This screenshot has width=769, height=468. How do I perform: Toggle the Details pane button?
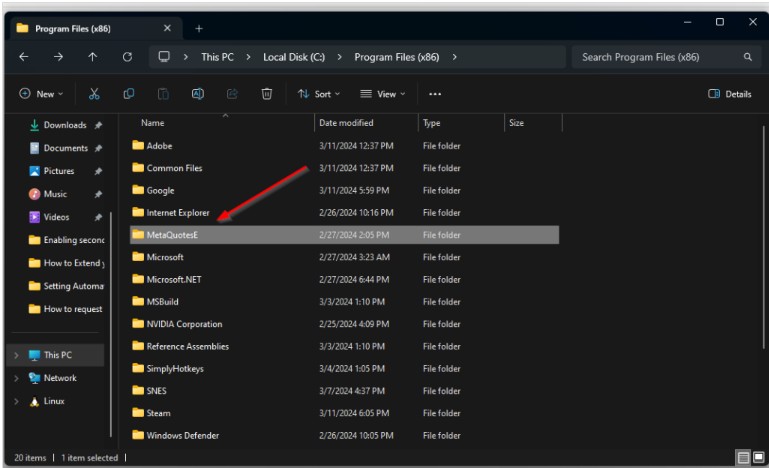pos(730,94)
